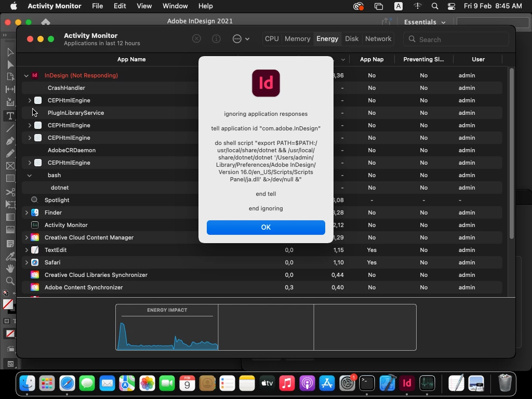Select InDesign Line tool
Image resolution: width=532 pixels, height=399 pixels.
[x=10, y=128]
